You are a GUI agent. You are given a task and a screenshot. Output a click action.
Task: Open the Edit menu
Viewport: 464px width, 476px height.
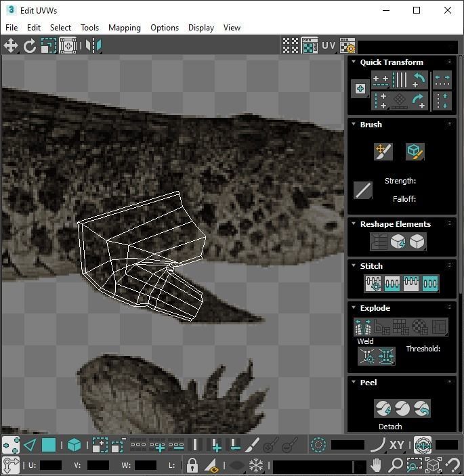point(34,28)
